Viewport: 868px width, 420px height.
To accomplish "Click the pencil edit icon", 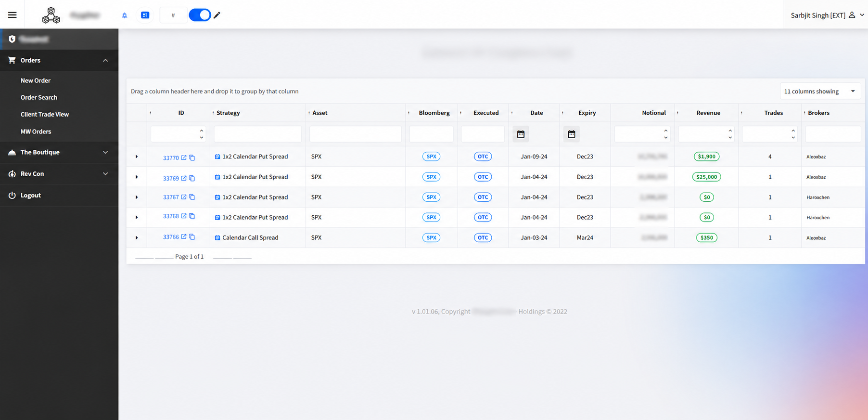I will click(x=217, y=15).
